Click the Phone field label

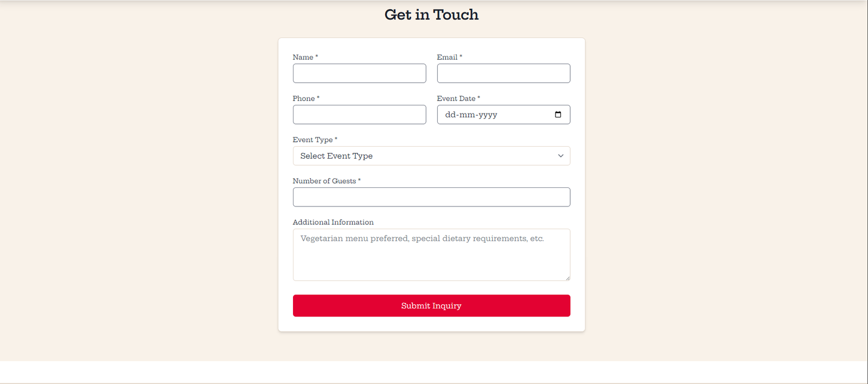303,98
